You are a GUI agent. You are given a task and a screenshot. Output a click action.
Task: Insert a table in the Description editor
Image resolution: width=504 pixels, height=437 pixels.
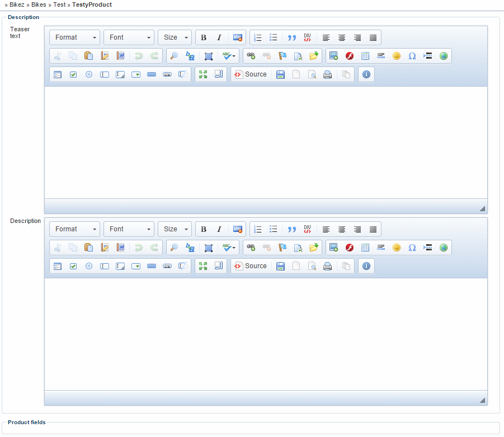(365, 248)
